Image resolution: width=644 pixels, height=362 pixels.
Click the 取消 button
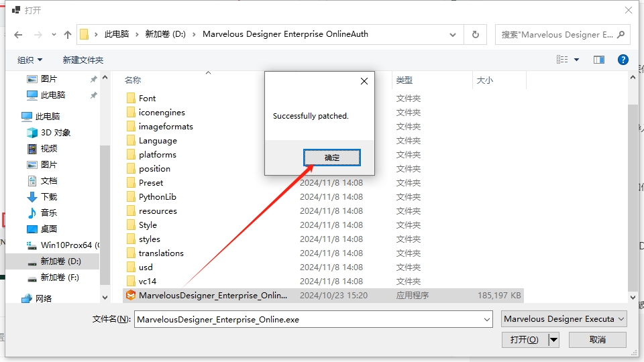tap(598, 340)
